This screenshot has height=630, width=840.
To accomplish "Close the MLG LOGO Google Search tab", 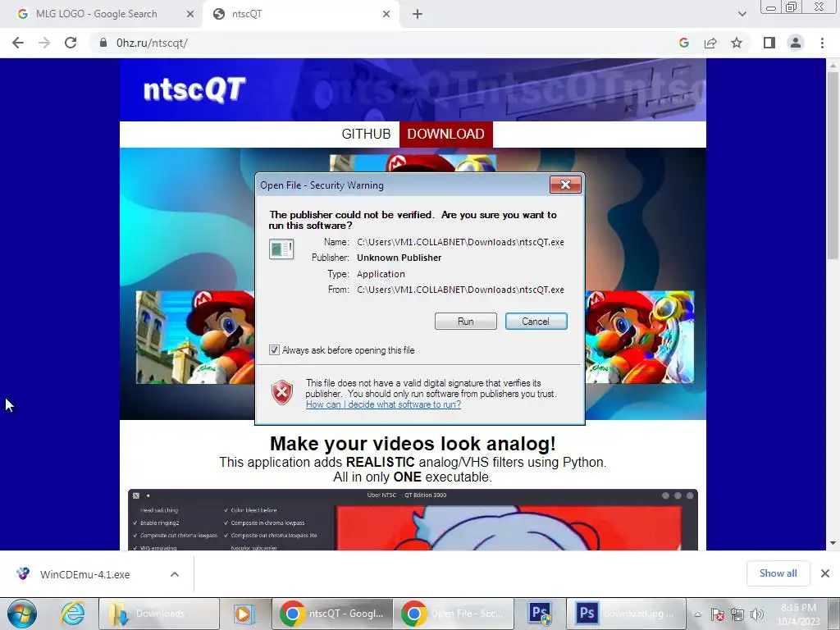I will (x=190, y=14).
